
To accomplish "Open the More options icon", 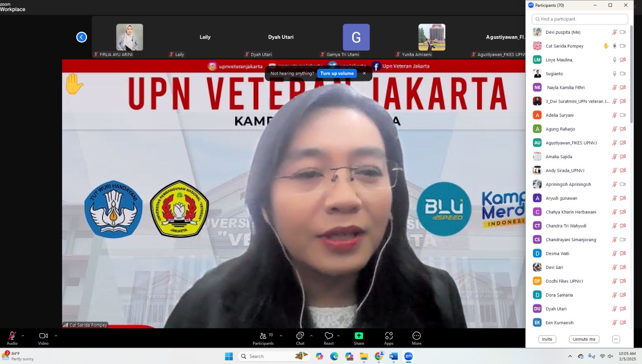I will click(x=416, y=336).
